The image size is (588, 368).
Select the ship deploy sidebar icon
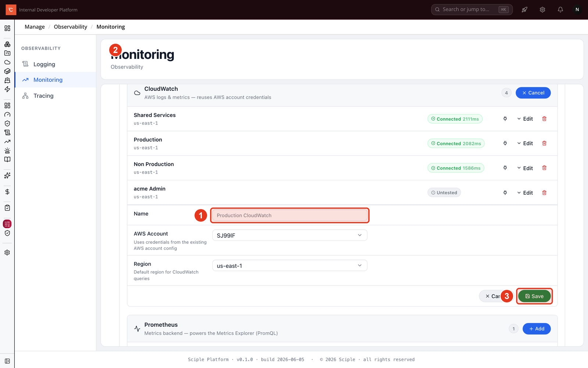click(x=7, y=80)
